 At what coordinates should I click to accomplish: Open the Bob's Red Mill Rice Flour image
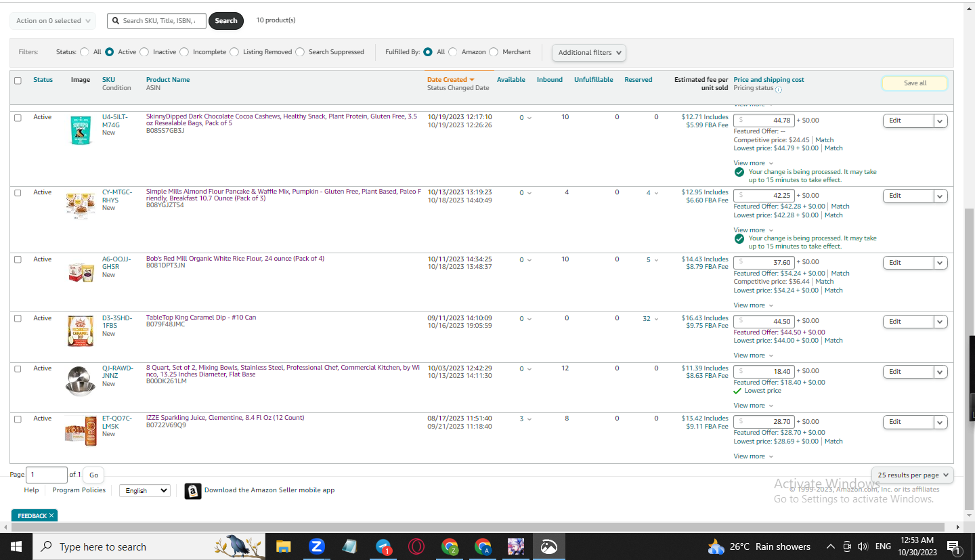pyautogui.click(x=81, y=272)
